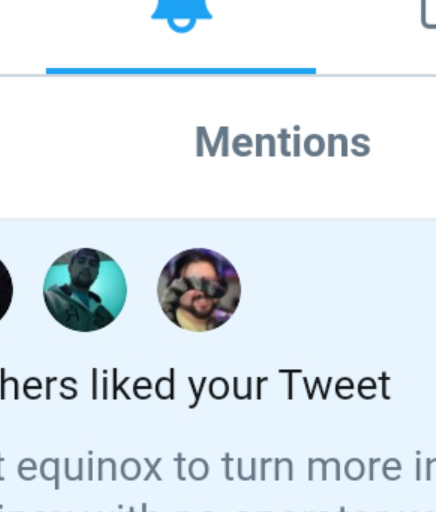Open profile of avatar with glove over face

(x=199, y=290)
